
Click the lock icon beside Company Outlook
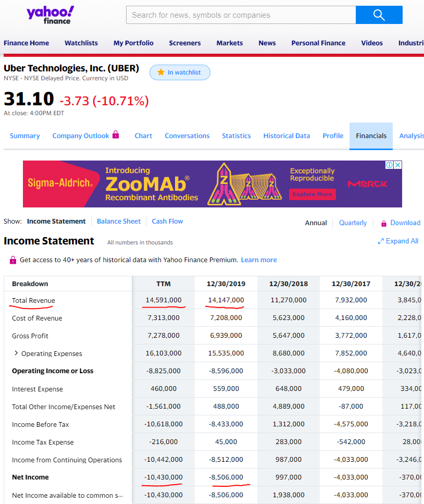coord(116,134)
